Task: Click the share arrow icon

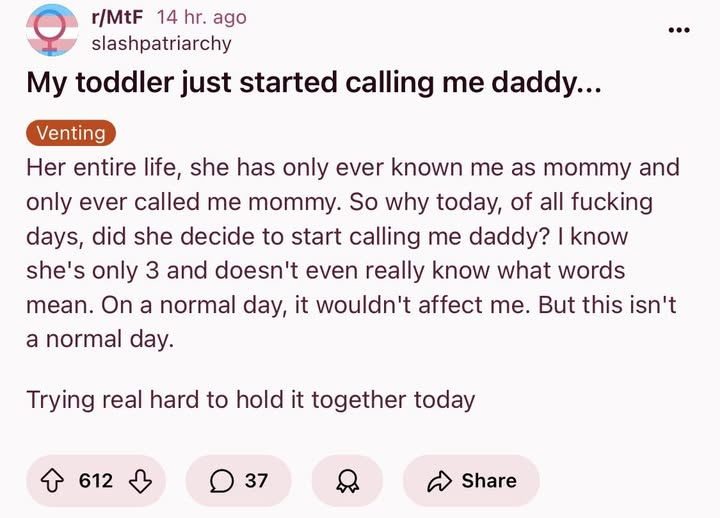Action: click(439, 481)
